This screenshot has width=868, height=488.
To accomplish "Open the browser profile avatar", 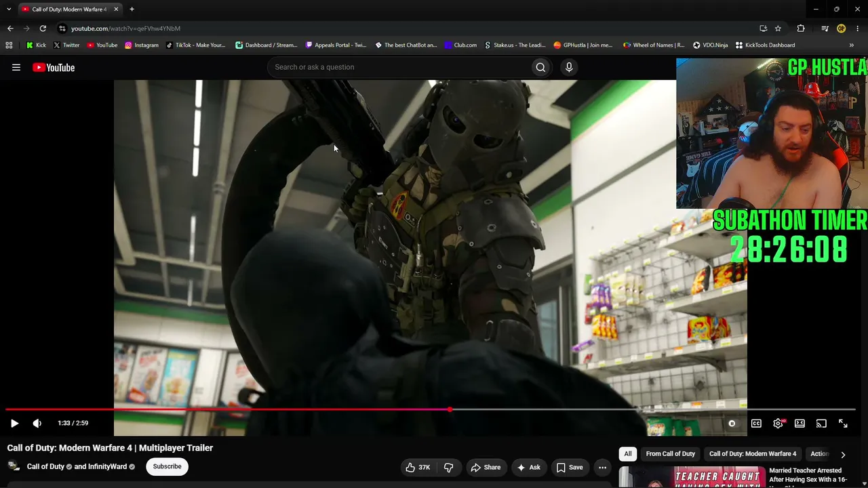I will tap(841, 28).
